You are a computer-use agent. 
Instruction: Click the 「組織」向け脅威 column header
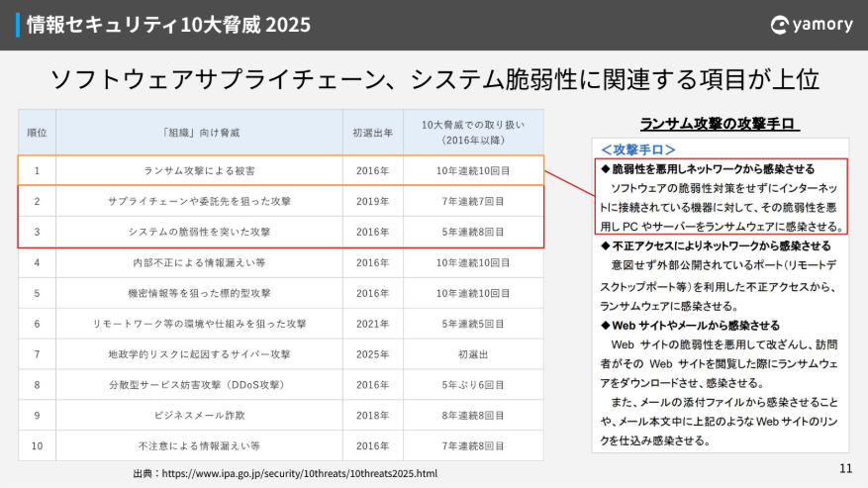pyautogui.click(x=199, y=132)
